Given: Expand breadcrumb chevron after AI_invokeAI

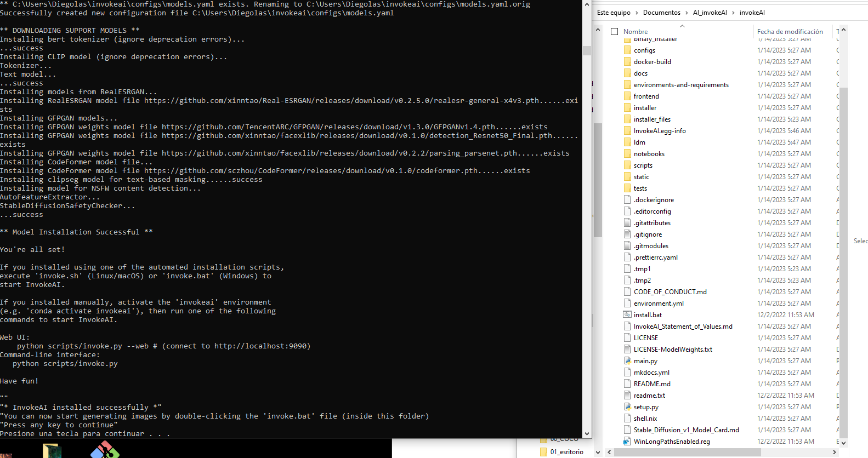Looking at the screenshot, I should 733,13.
